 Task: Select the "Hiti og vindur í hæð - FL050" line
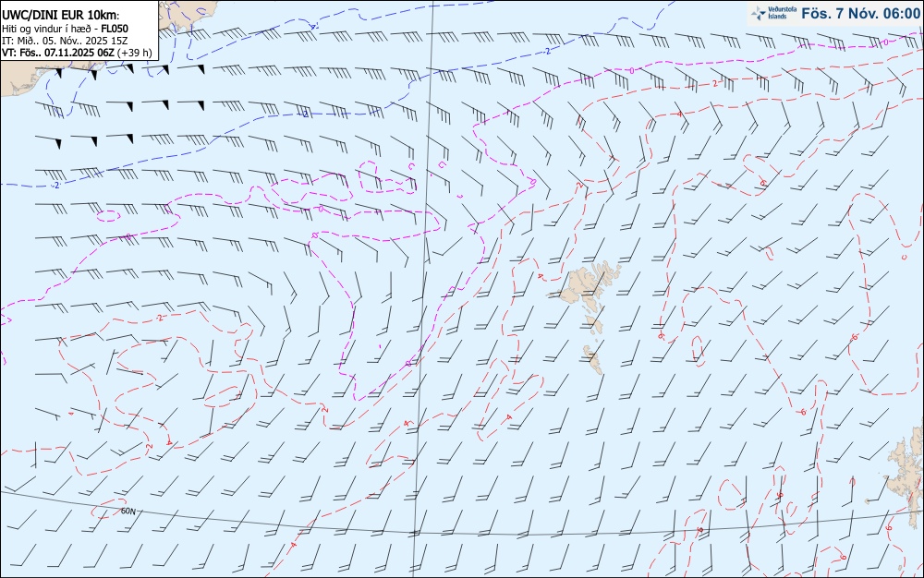point(65,29)
